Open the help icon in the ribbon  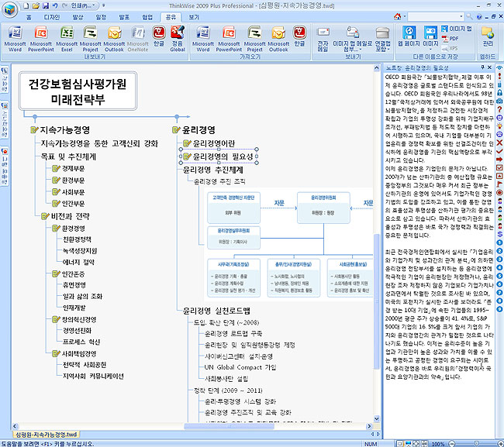(479, 16)
